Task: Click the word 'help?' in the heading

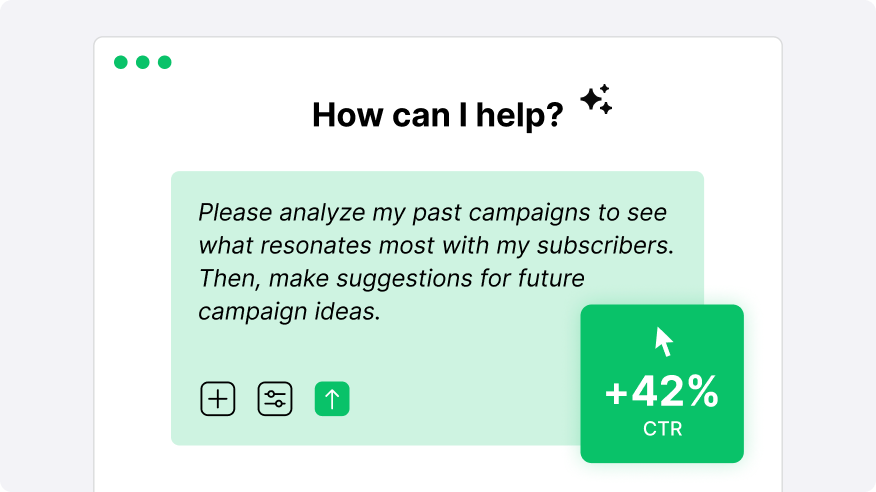Action: tap(520, 115)
